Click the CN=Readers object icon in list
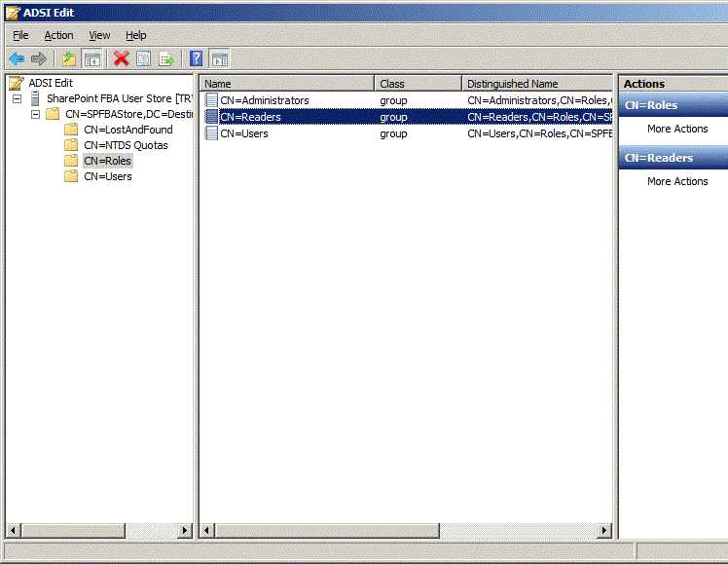 (211, 117)
